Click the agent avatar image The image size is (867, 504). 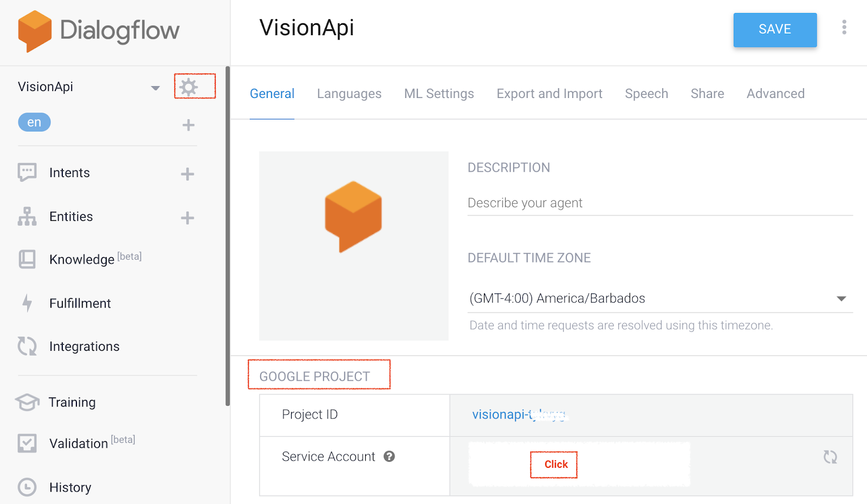point(353,246)
